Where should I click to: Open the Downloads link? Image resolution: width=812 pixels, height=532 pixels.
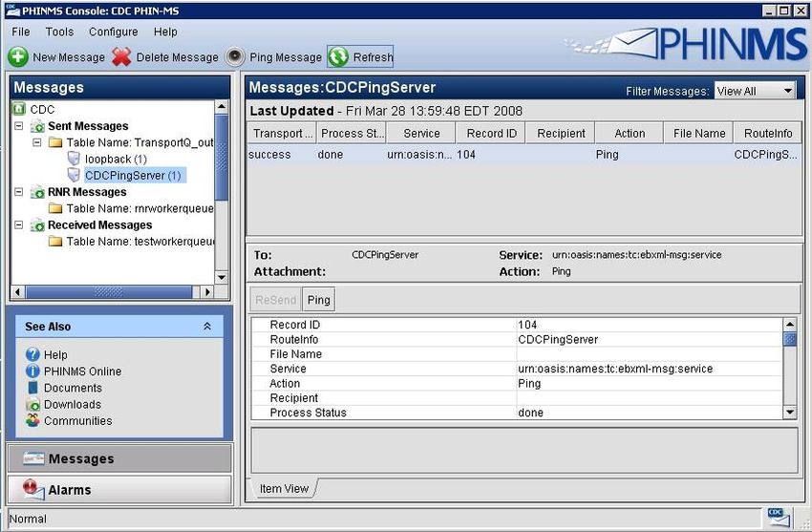coord(73,404)
